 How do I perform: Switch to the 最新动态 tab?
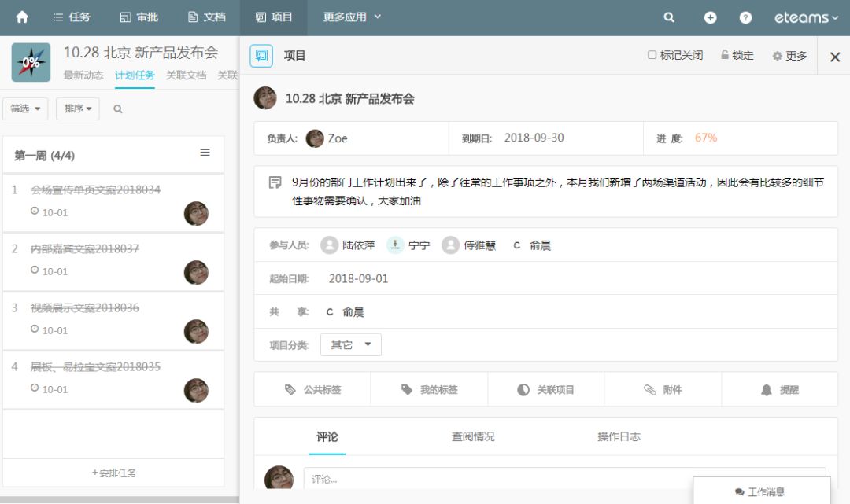click(83, 75)
